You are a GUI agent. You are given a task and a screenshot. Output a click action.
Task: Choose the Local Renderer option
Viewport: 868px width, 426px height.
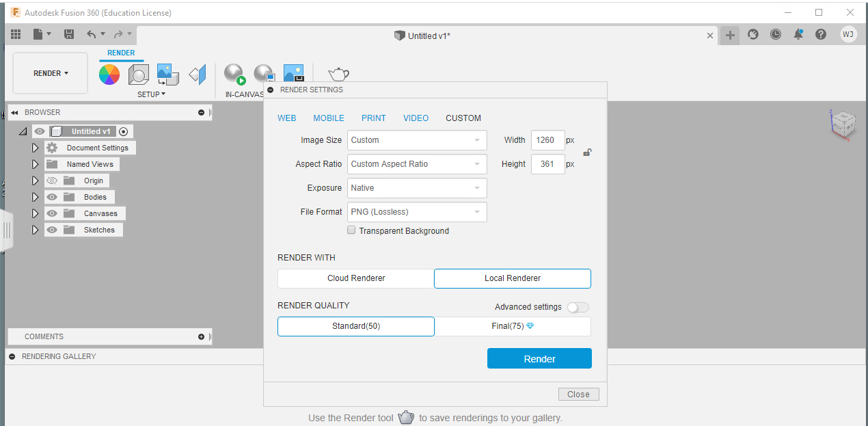(513, 278)
